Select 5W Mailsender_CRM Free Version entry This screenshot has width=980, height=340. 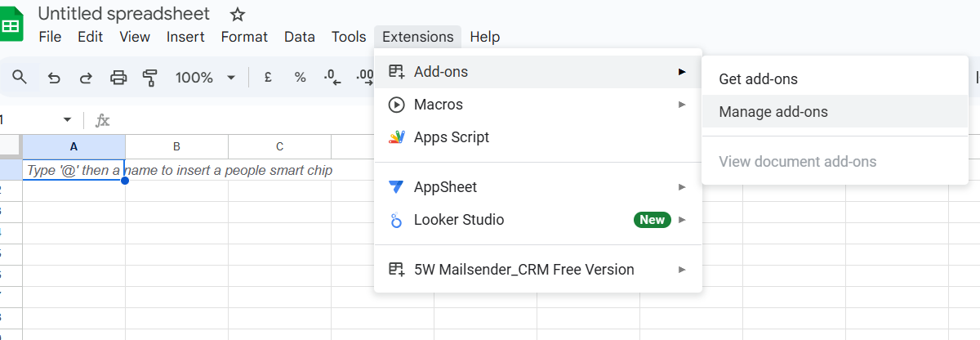538,269
